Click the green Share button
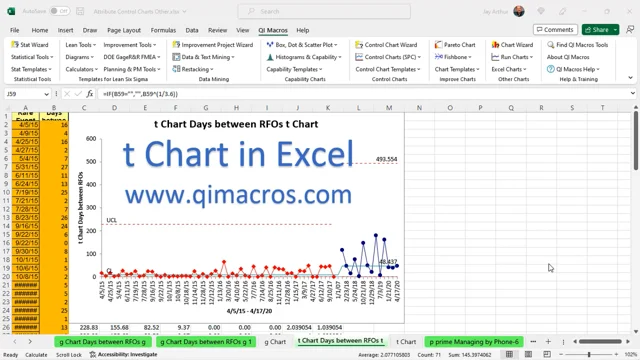This screenshot has height=360, width=640. [x=597, y=30]
